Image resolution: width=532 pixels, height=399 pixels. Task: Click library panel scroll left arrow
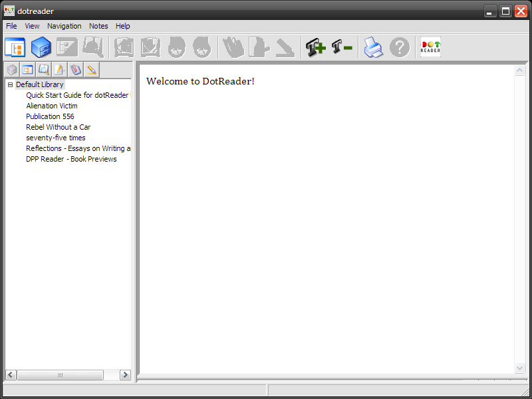tap(11, 375)
